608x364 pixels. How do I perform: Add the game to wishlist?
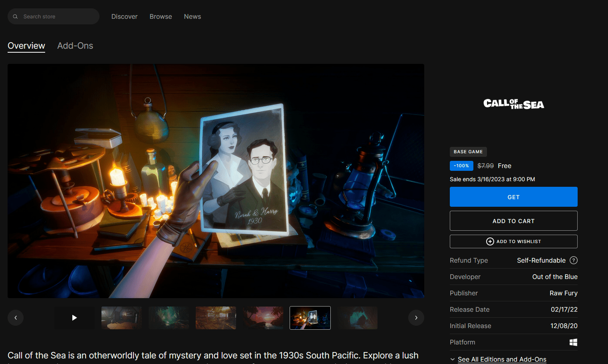pos(514,241)
